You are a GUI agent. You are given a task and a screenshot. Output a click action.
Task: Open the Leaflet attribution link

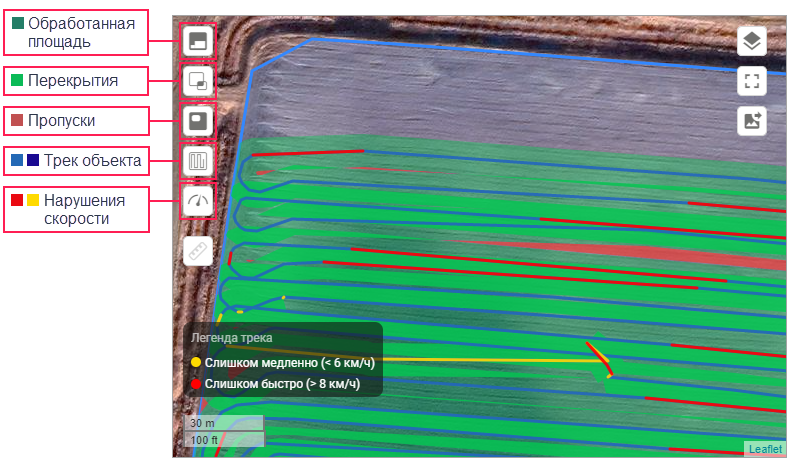(x=765, y=449)
